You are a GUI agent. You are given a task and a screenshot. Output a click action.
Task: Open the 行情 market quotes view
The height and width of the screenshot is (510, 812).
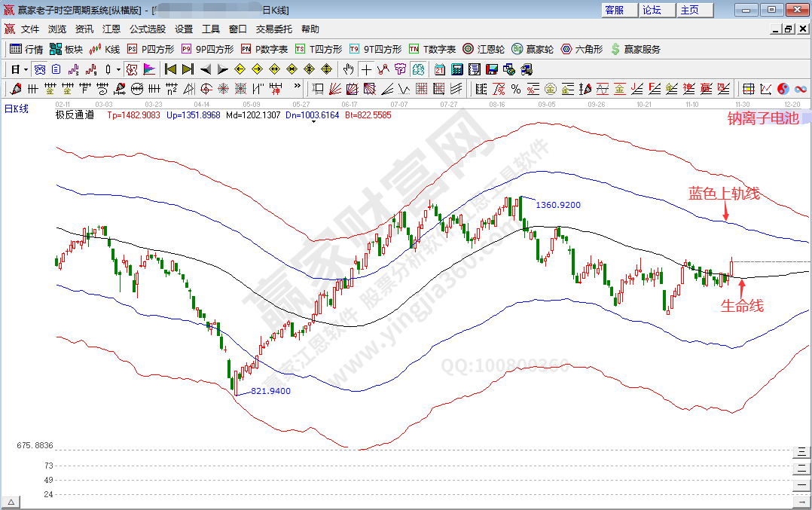click(x=26, y=49)
